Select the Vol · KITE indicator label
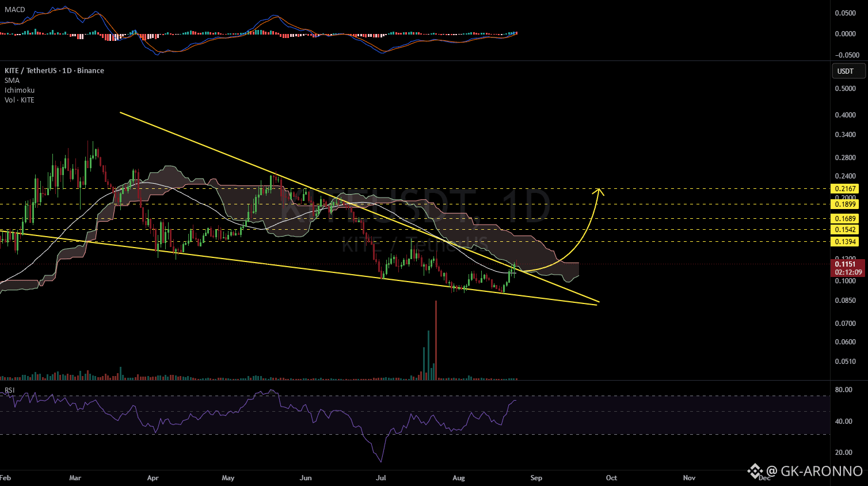 point(20,100)
